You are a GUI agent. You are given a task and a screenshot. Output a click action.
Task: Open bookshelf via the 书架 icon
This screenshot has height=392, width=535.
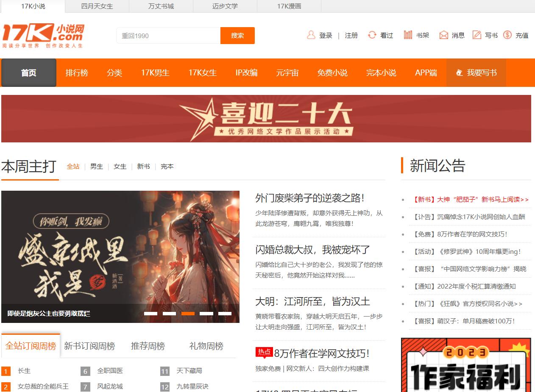[x=408, y=36]
